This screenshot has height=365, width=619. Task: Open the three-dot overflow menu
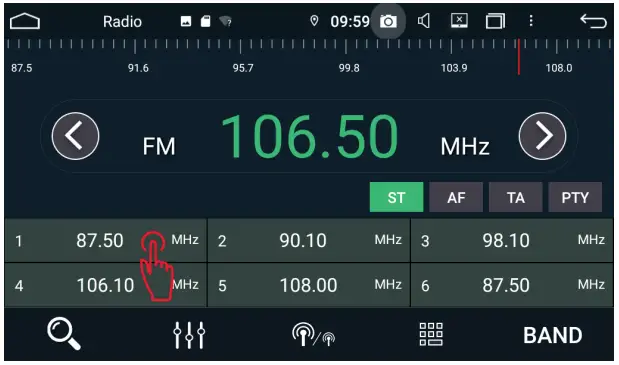[x=531, y=21]
